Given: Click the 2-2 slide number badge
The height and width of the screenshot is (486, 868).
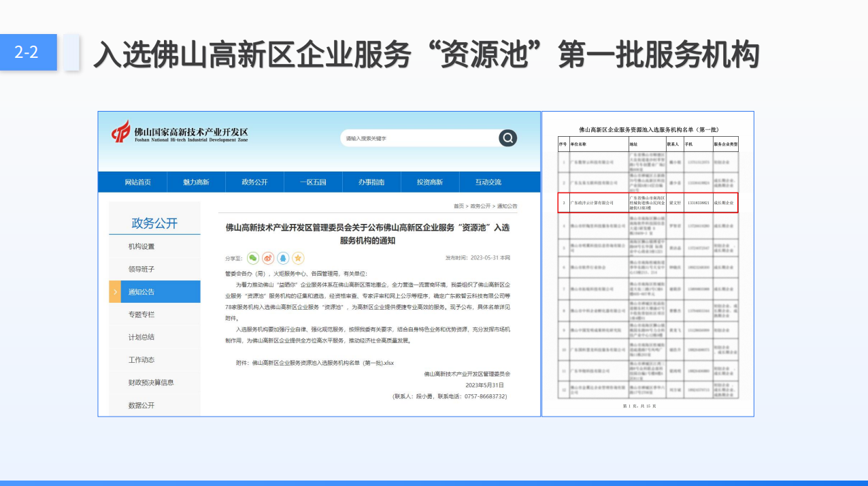Looking at the screenshot, I should pyautogui.click(x=28, y=52).
